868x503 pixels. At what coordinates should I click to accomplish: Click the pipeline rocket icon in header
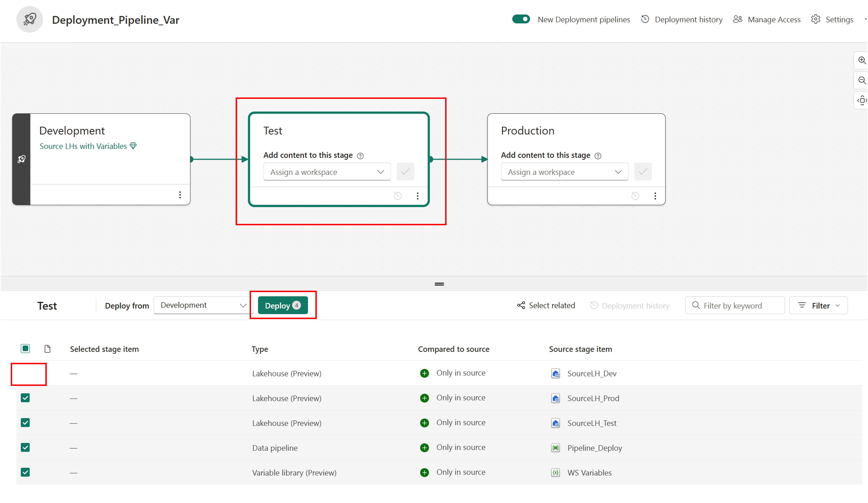30,20
